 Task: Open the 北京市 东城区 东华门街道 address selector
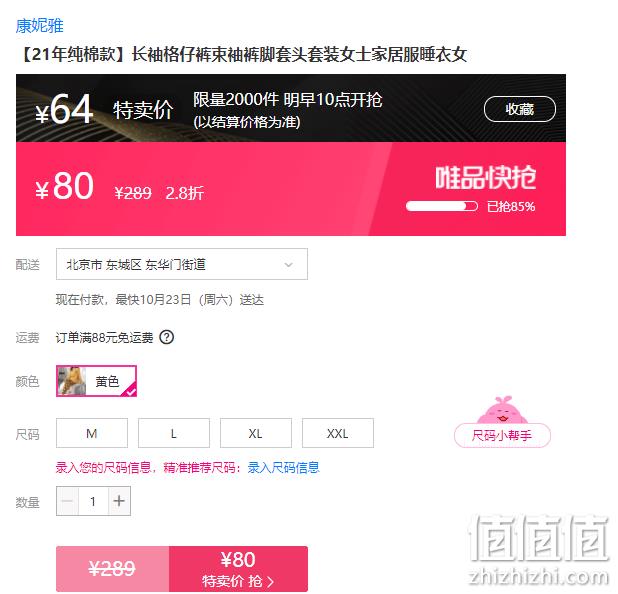coord(182,264)
